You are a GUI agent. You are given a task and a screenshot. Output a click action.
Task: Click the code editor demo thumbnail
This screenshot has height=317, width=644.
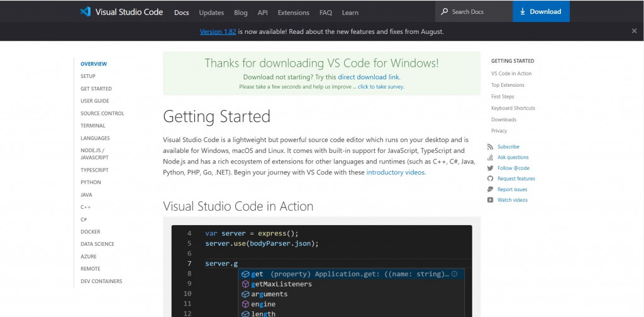click(x=321, y=271)
